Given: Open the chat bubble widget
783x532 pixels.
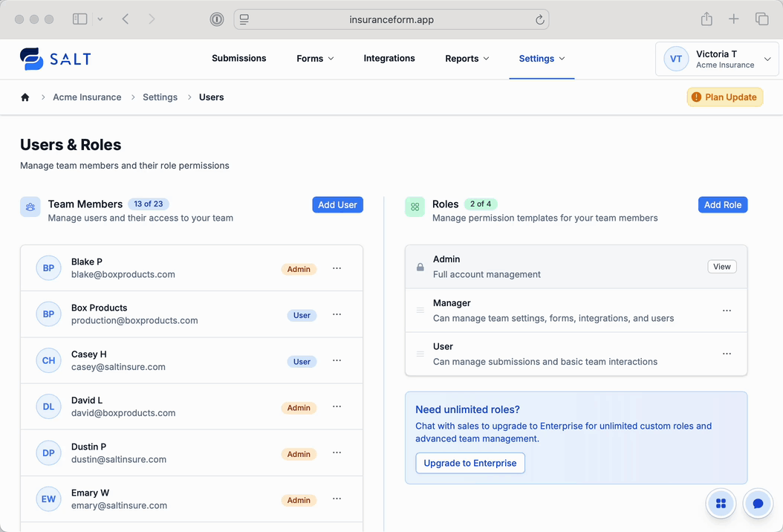Looking at the screenshot, I should click(x=758, y=504).
